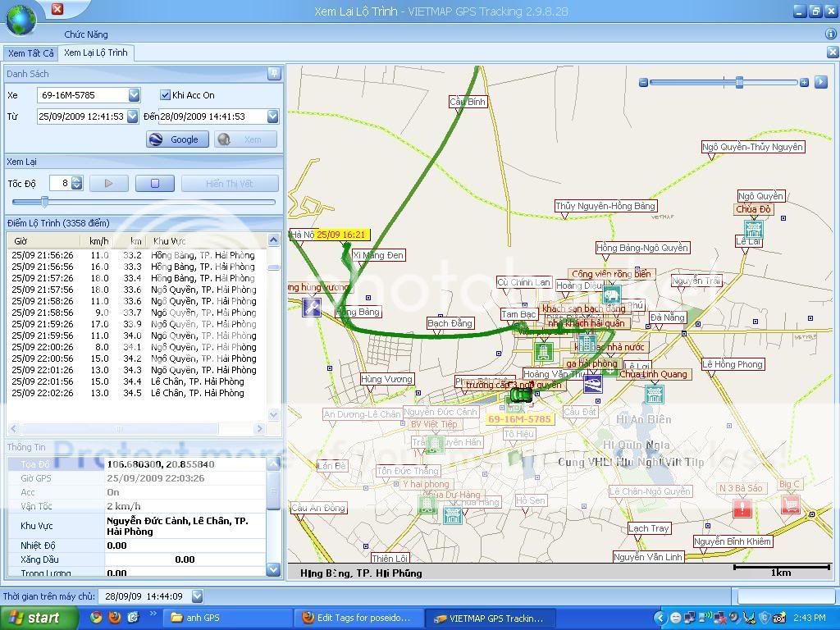840x630 pixels.
Task: Pin the Danh Sách panel
Action: pyautogui.click(x=274, y=74)
